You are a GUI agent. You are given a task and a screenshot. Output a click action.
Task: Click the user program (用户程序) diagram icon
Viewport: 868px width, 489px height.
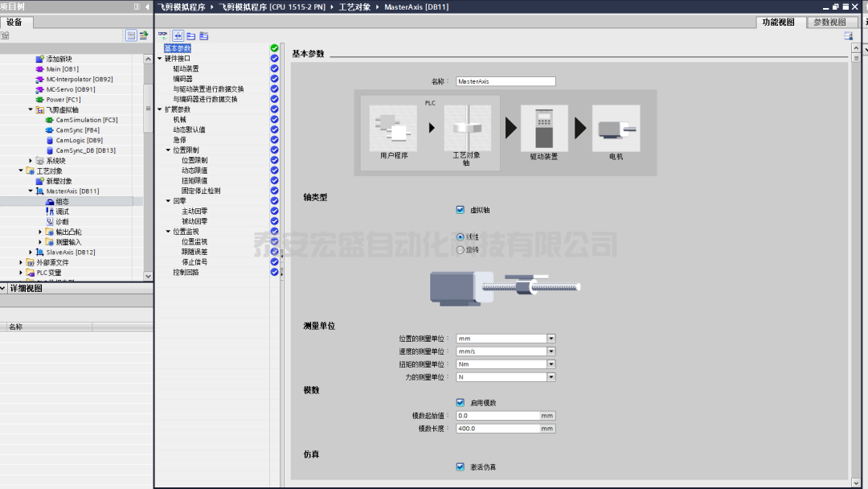tap(393, 128)
